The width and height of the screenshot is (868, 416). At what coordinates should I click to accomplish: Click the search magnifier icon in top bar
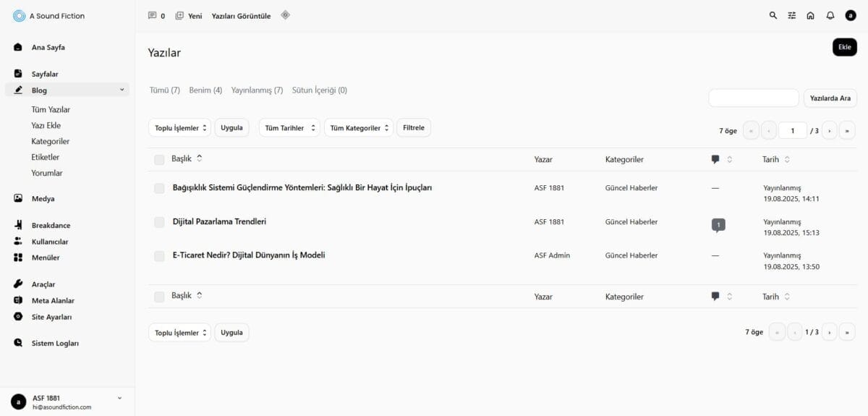[773, 15]
